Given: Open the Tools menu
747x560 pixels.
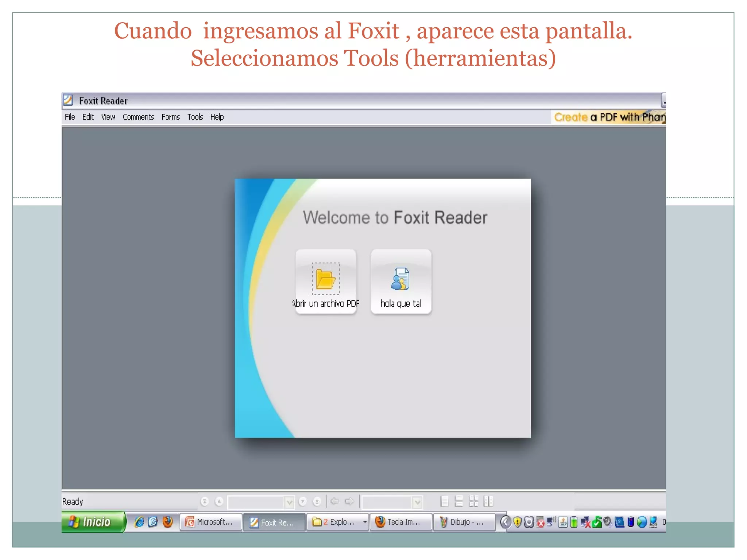Looking at the screenshot, I should (195, 117).
